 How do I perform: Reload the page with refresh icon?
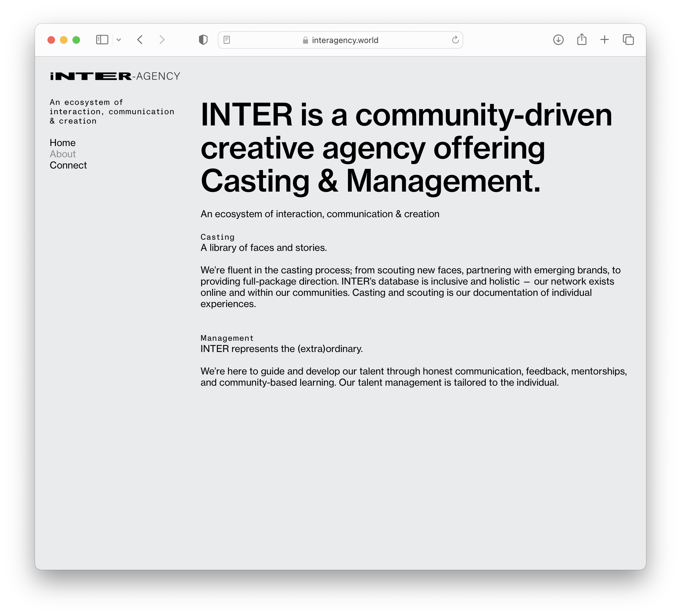point(455,40)
